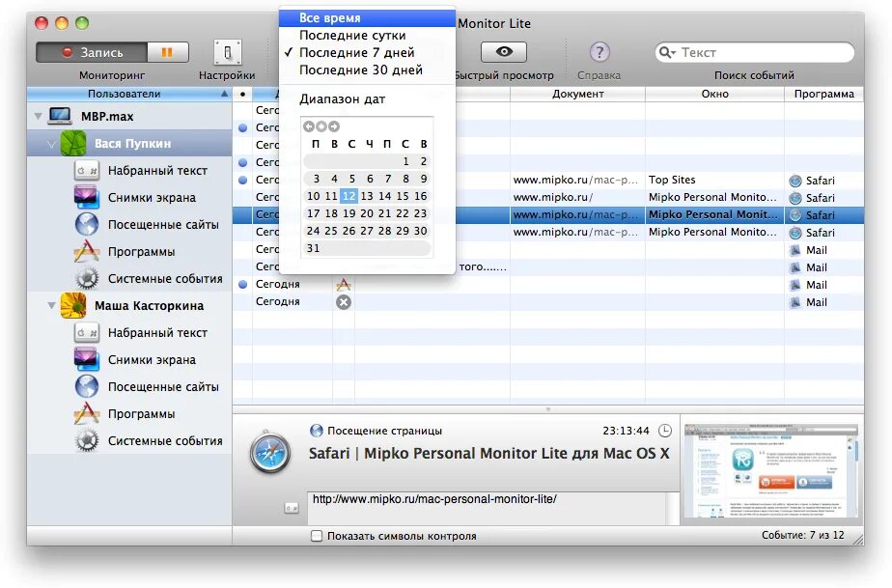This screenshot has height=588, width=892.
Task: Toggle Показать символы контроля checkbox
Action: 317,536
